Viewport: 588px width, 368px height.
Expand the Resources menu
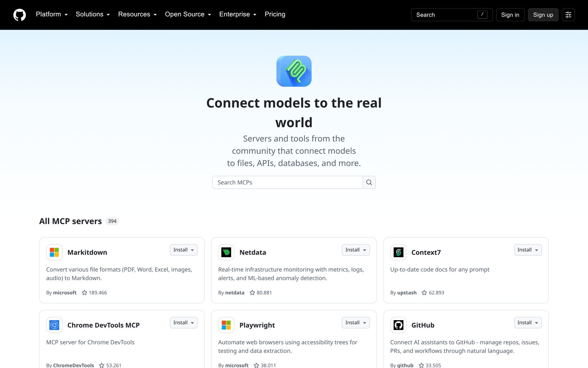[x=137, y=14]
